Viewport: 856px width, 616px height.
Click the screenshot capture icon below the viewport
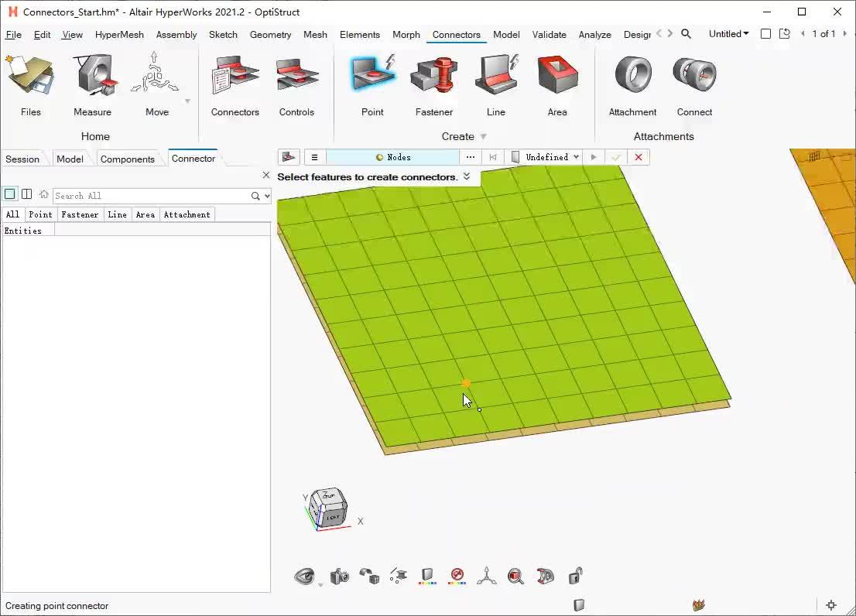[339, 576]
